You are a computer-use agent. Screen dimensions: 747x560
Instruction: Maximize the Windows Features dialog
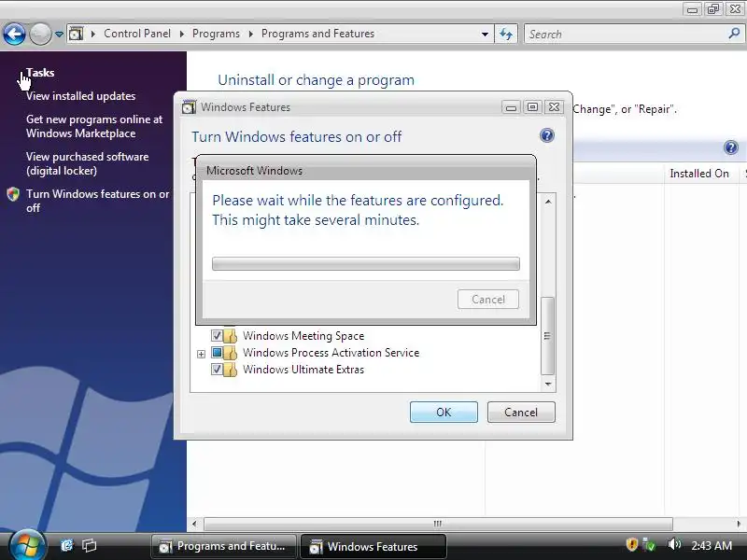[532, 107]
